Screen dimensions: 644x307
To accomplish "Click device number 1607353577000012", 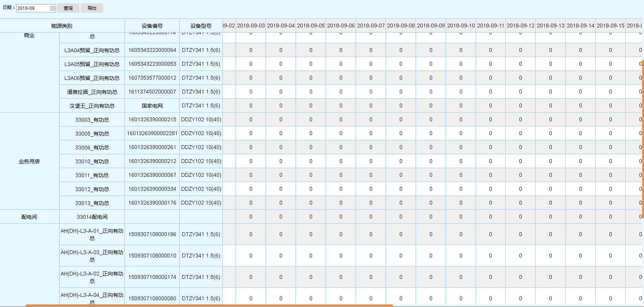I will point(152,78).
